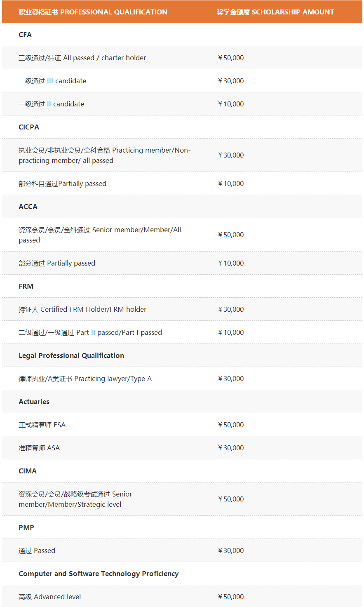Click the FSA row label
This screenshot has height=607, width=364.
click(42, 425)
